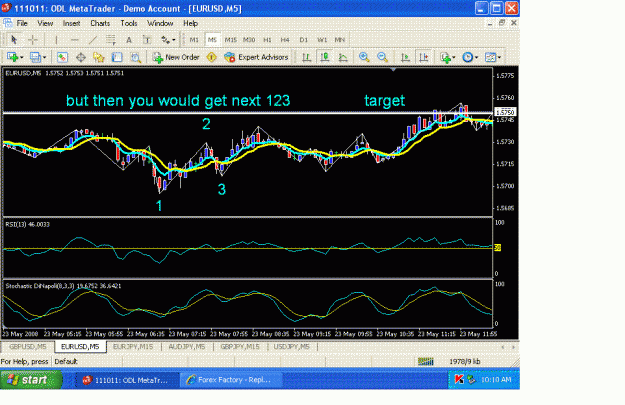Select the Crosshair tool

pyautogui.click(x=33, y=39)
